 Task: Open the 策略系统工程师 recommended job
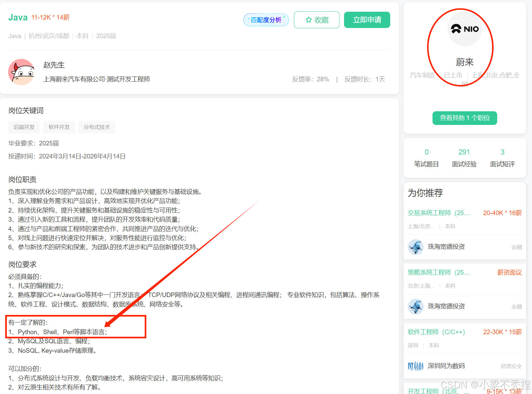[x=439, y=273]
